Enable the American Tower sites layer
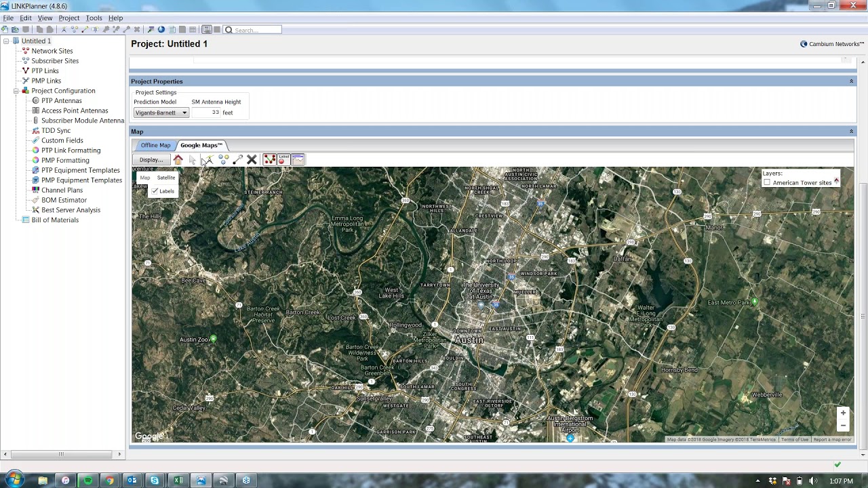Screen dimensions: 868x488 [767, 182]
